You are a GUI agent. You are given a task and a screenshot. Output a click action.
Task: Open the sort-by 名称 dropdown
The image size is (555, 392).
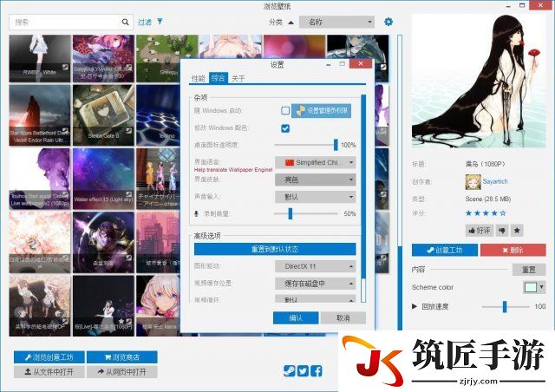tap(336, 22)
